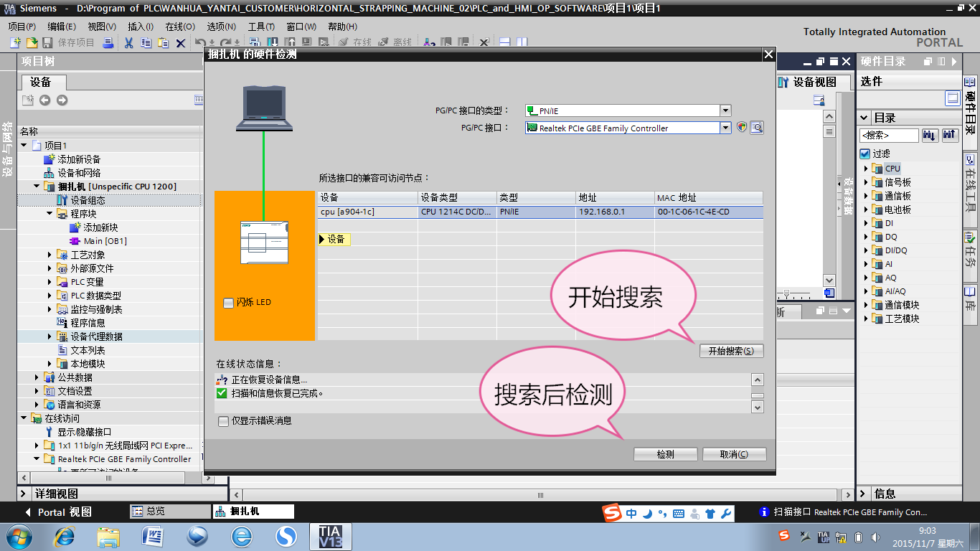The height and width of the screenshot is (551, 980).
Task: Open Windows Explorer from the taskbar
Action: pyautogui.click(x=108, y=536)
